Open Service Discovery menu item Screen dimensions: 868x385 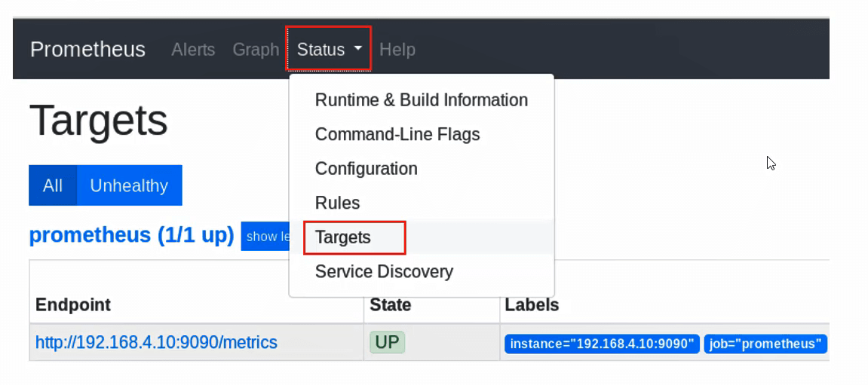click(x=422, y=271)
